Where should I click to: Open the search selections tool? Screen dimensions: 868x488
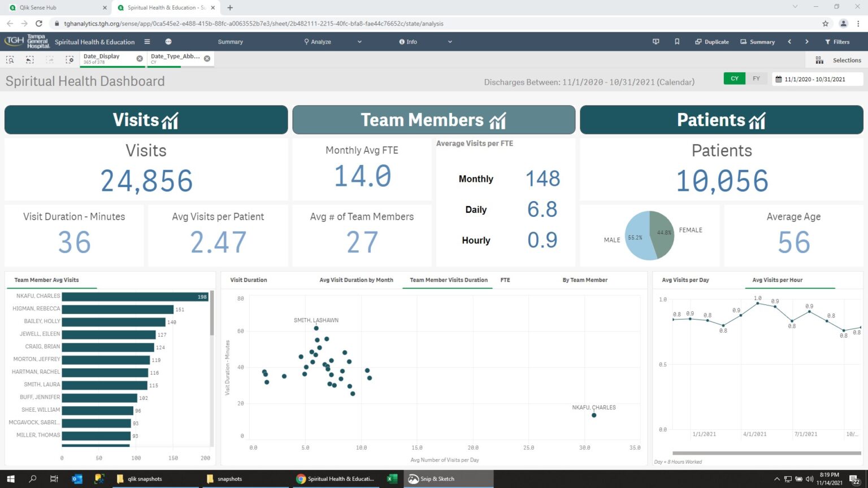tap(10, 59)
